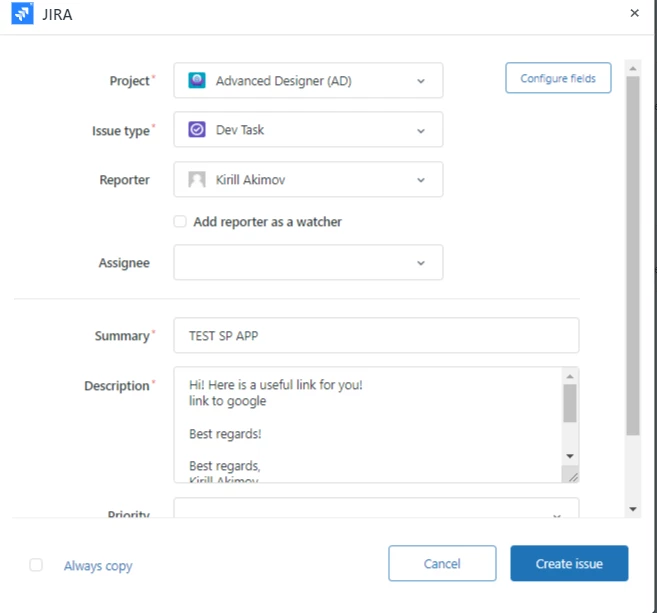The image size is (657, 613).
Task: Open the Priority dropdown
Action: pyautogui.click(x=376, y=508)
